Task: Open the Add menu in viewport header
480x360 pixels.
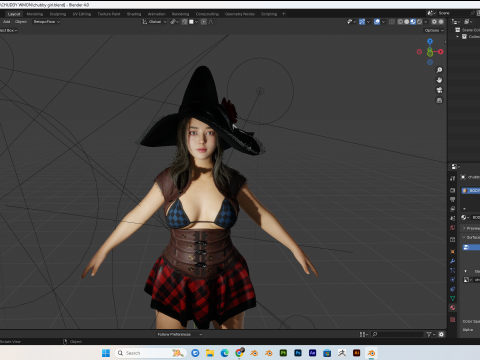Action: tap(7, 22)
